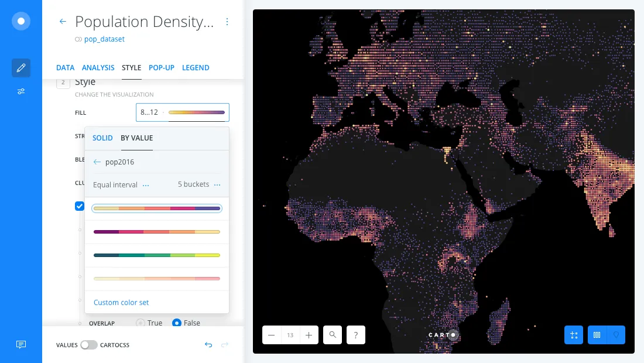Viewport: 644px width, 363px height.
Task: Toggle VALUES to CARTOCSS mode
Action: point(88,345)
